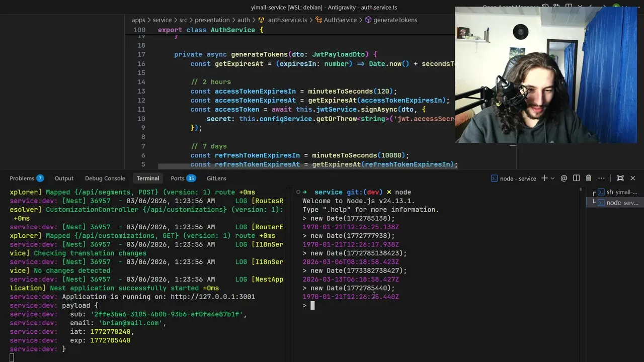Screen dimensions: 644x362
Task: Click the @ icon in the terminal toolbar
Action: 564,178
